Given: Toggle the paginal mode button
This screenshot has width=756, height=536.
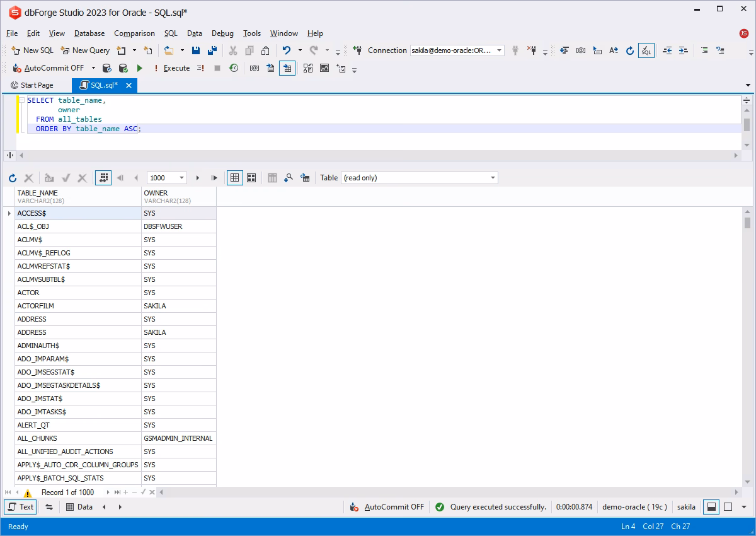Looking at the screenshot, I should click(x=103, y=178).
